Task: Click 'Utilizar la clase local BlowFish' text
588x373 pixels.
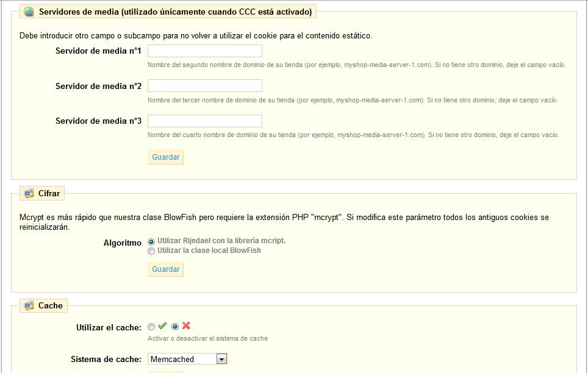Action: [209, 250]
